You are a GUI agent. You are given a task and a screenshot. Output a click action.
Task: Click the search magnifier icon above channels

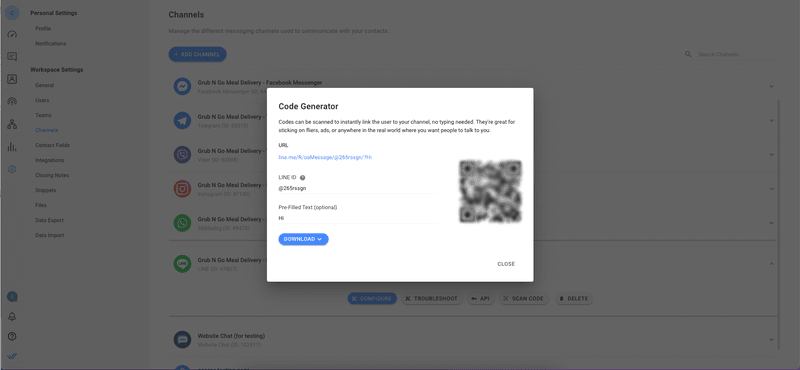(688, 54)
